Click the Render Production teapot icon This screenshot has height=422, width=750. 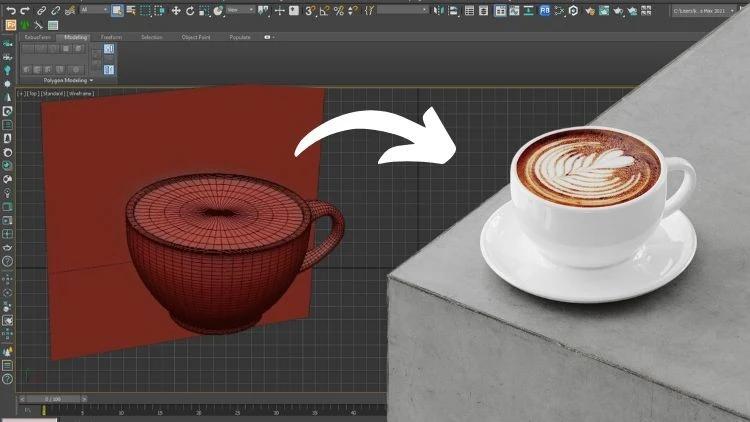618,10
